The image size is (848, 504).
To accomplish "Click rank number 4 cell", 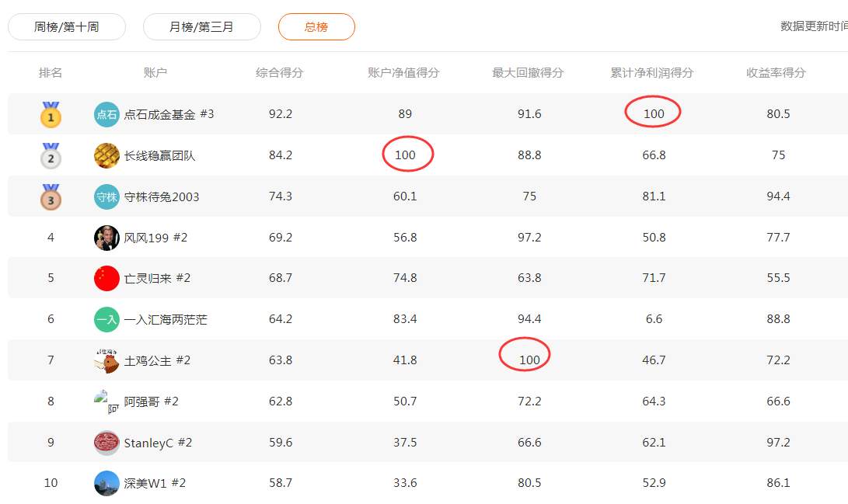I will click(51, 237).
